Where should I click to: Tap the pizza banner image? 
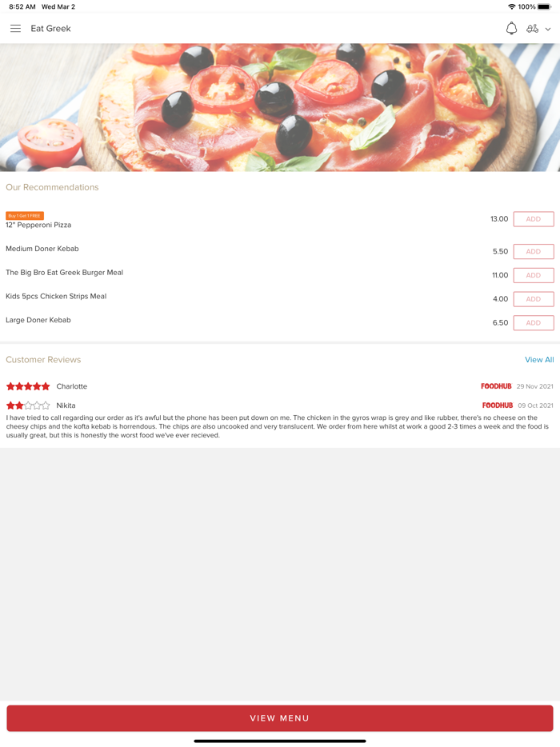pyautogui.click(x=280, y=108)
